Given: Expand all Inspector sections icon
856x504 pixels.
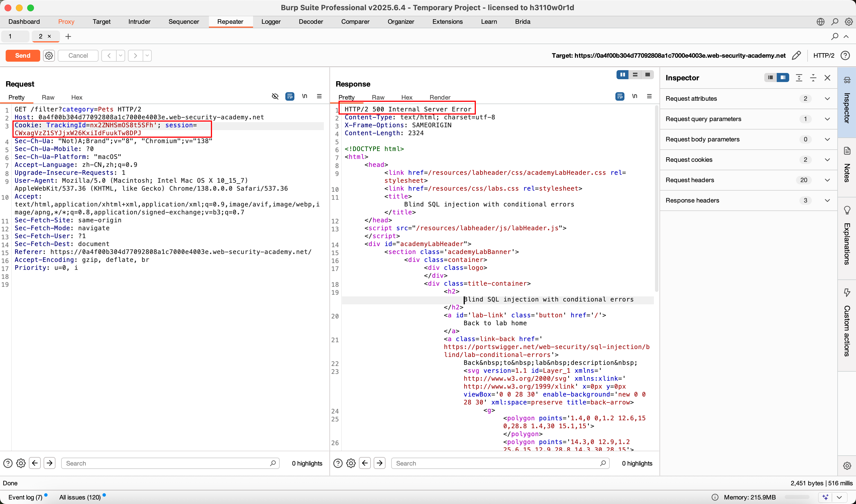Looking at the screenshot, I should (799, 78).
